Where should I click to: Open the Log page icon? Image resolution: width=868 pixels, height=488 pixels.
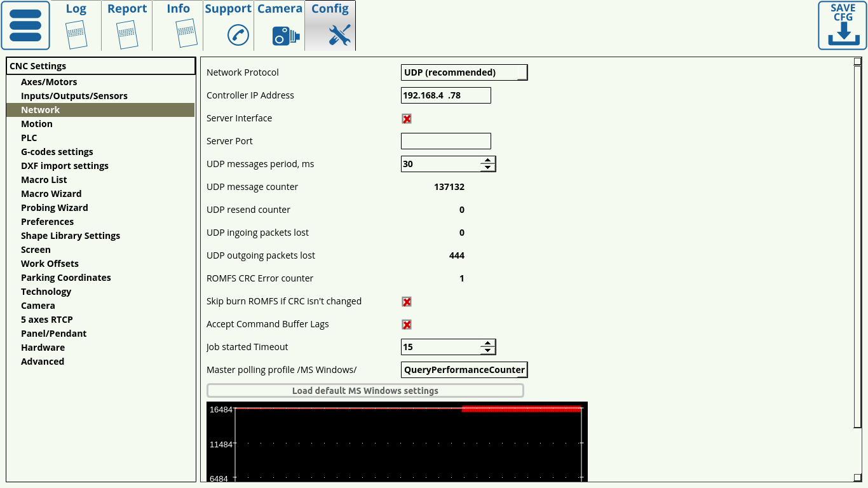click(x=76, y=34)
